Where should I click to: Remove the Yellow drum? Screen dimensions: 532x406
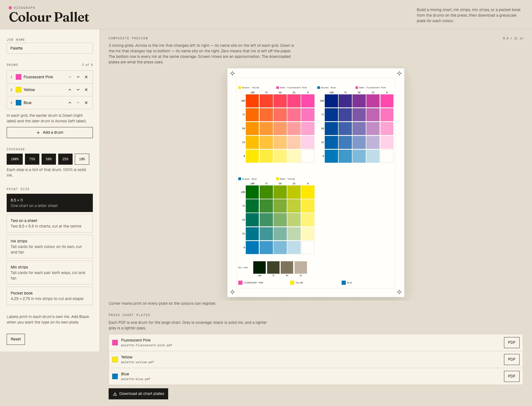86,90
